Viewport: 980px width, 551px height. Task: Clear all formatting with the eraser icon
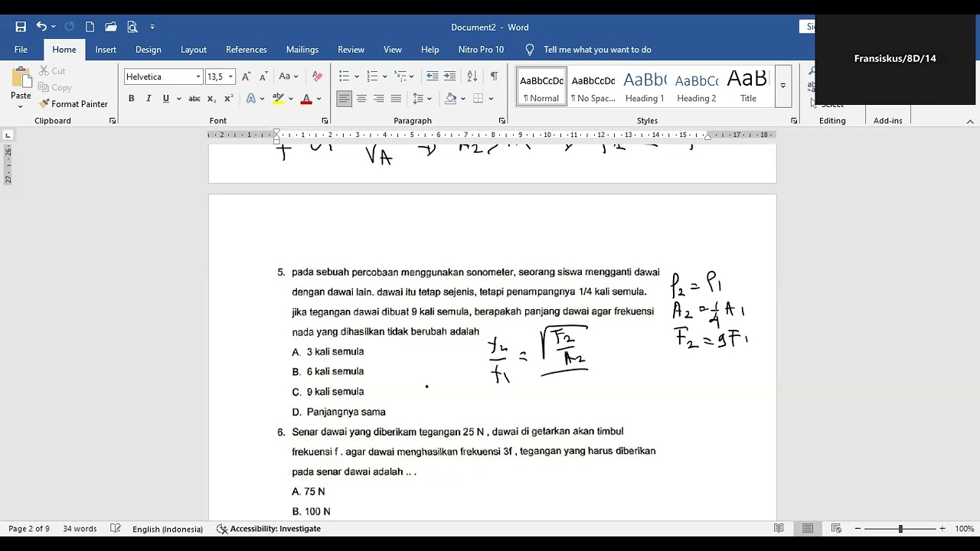(x=317, y=77)
